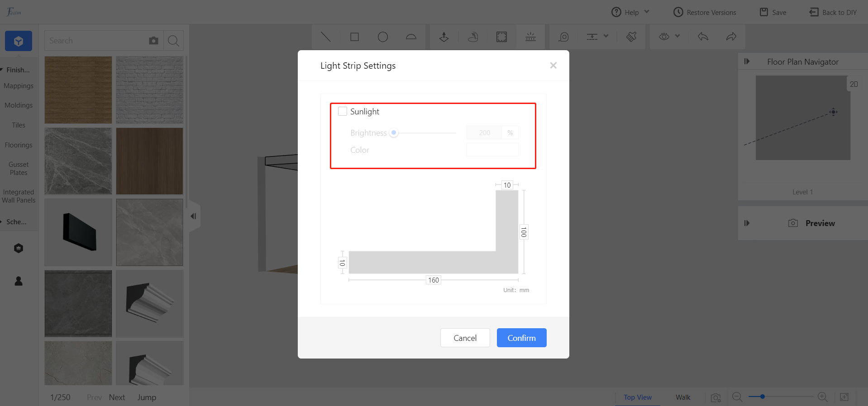Click the dashed-square region select tool
Image resolution: width=868 pixels, height=406 pixels.
click(x=502, y=37)
